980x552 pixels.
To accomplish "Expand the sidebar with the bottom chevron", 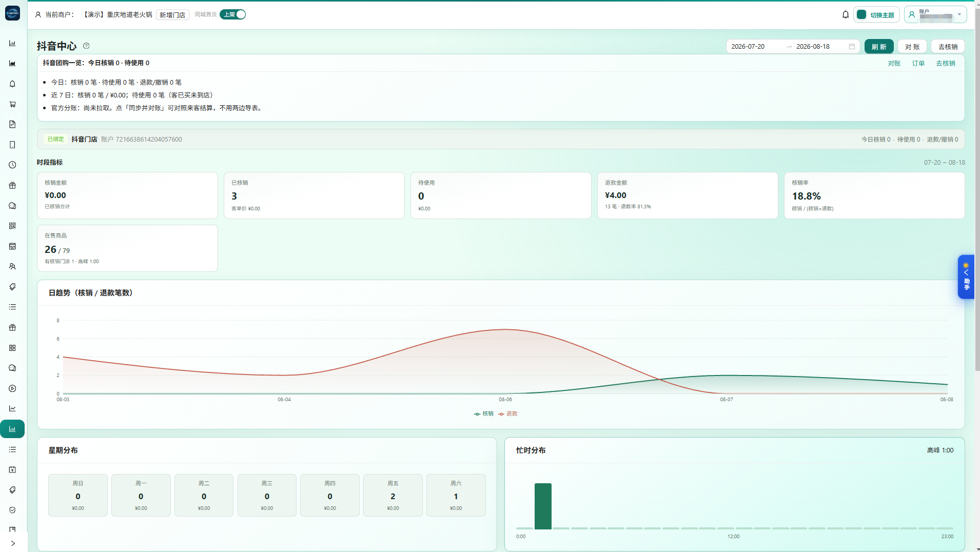I will click(12, 543).
